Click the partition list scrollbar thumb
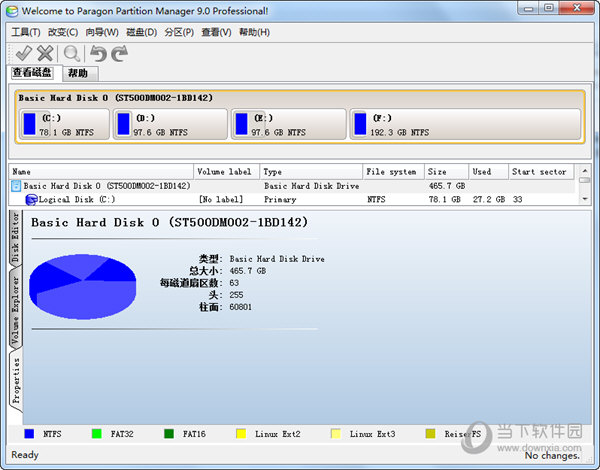The image size is (600, 470). (x=585, y=180)
